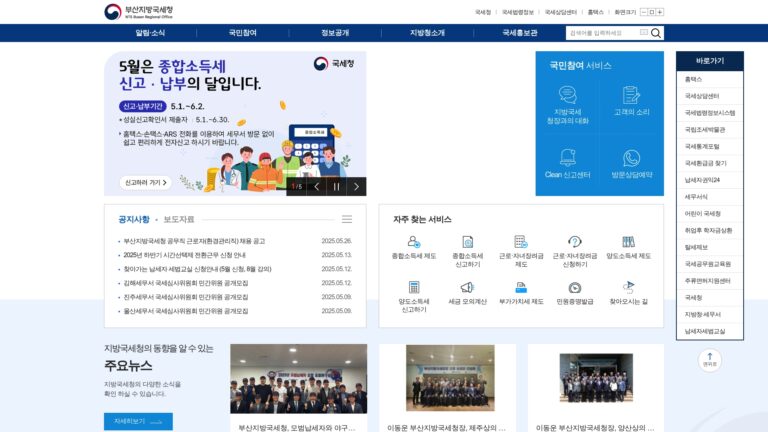
Task: Open 고객의 소리 document icon
Action: (x=631, y=95)
